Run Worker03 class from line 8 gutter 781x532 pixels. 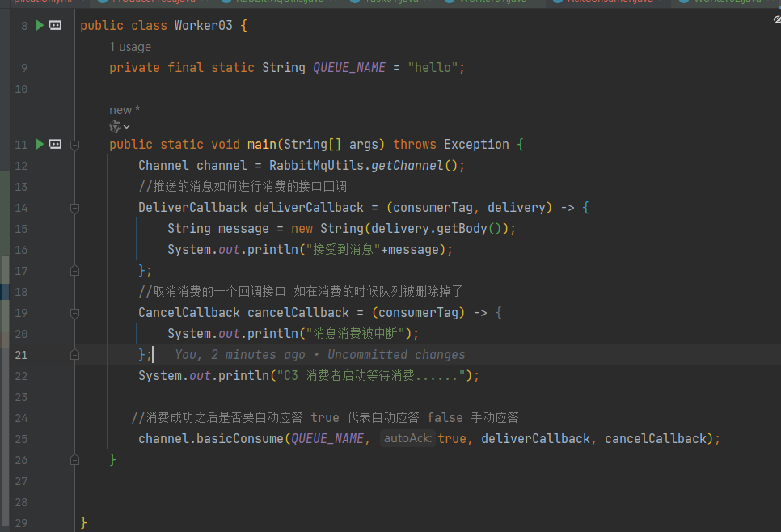coord(40,26)
